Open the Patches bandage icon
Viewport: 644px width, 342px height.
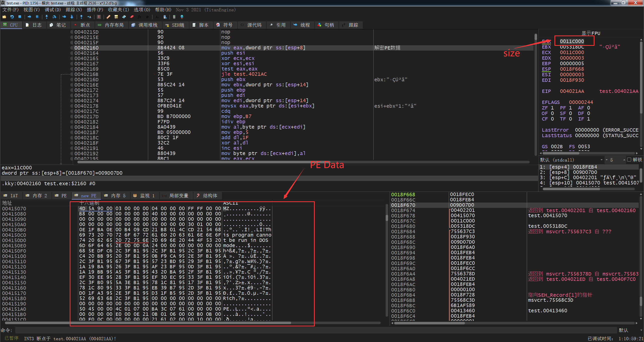pyautogui.click(x=108, y=17)
